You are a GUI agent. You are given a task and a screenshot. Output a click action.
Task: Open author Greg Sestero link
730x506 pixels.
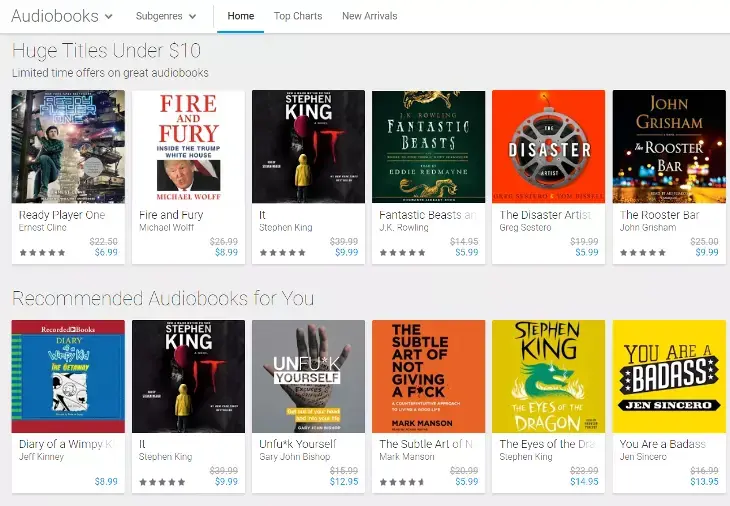click(525, 228)
